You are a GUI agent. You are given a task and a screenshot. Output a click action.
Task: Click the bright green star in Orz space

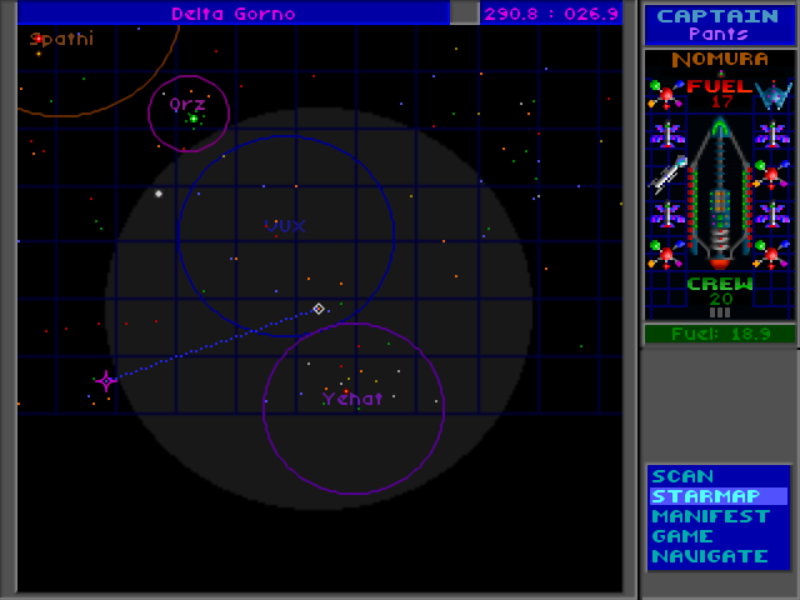(x=194, y=119)
